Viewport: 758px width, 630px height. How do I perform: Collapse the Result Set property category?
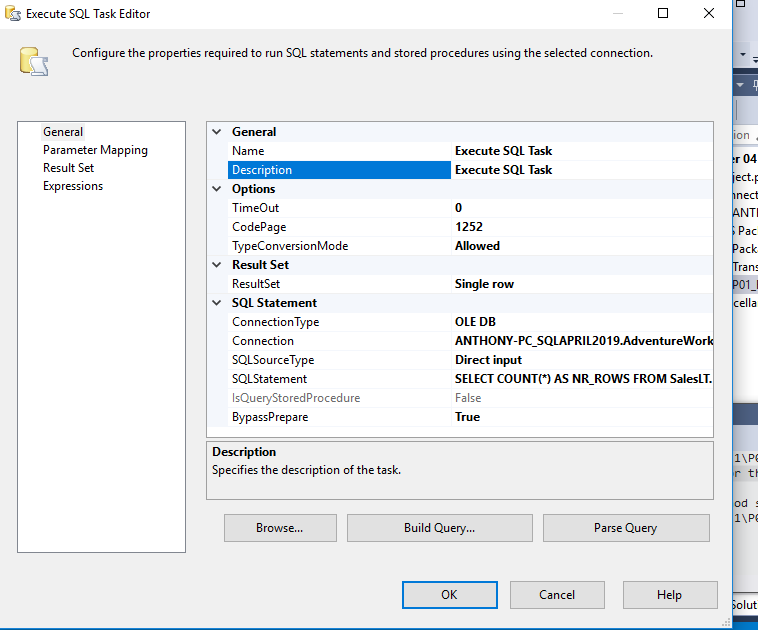tap(217, 265)
